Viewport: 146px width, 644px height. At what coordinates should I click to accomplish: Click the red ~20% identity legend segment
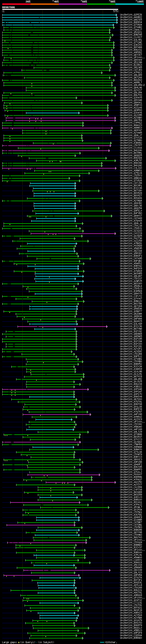[16, 4]
